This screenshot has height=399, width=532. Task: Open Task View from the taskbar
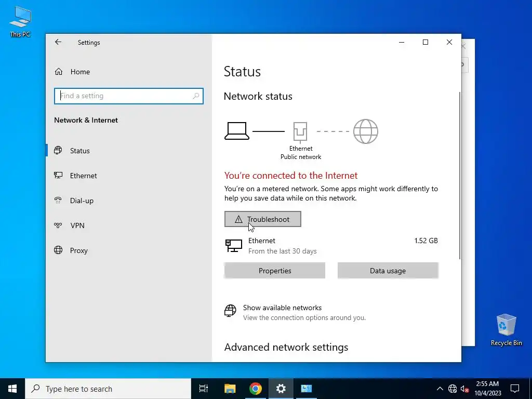pyautogui.click(x=204, y=389)
